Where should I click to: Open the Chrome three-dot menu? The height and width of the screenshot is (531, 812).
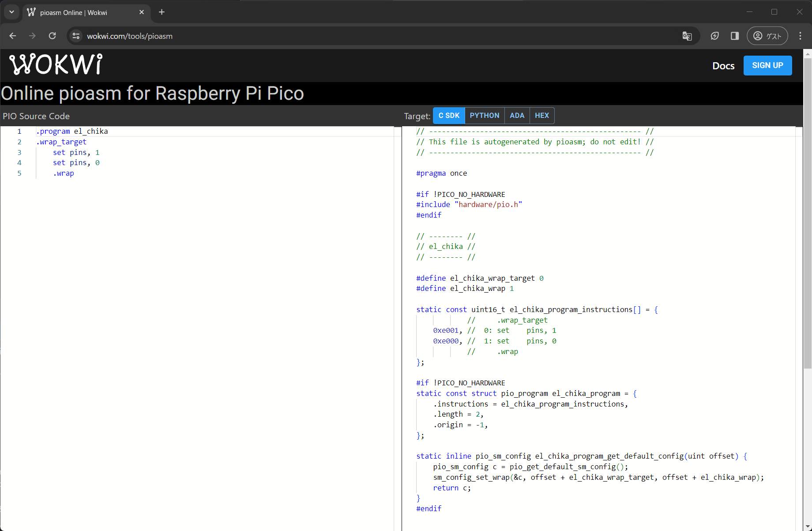pyautogui.click(x=800, y=36)
